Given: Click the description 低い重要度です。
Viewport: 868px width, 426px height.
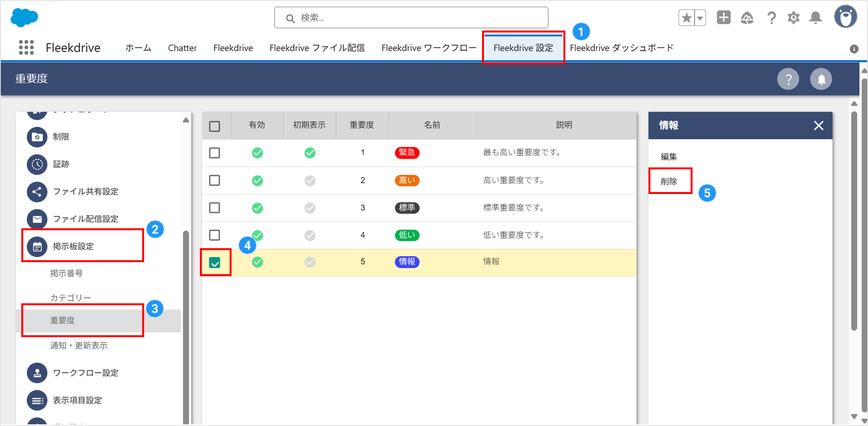Looking at the screenshot, I should tap(514, 235).
